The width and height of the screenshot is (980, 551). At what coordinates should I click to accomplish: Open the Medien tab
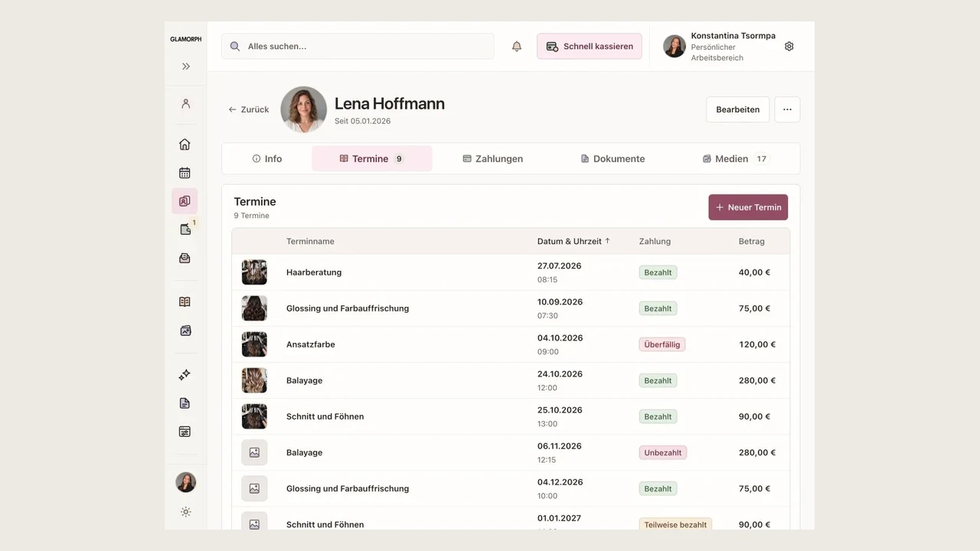click(x=735, y=158)
